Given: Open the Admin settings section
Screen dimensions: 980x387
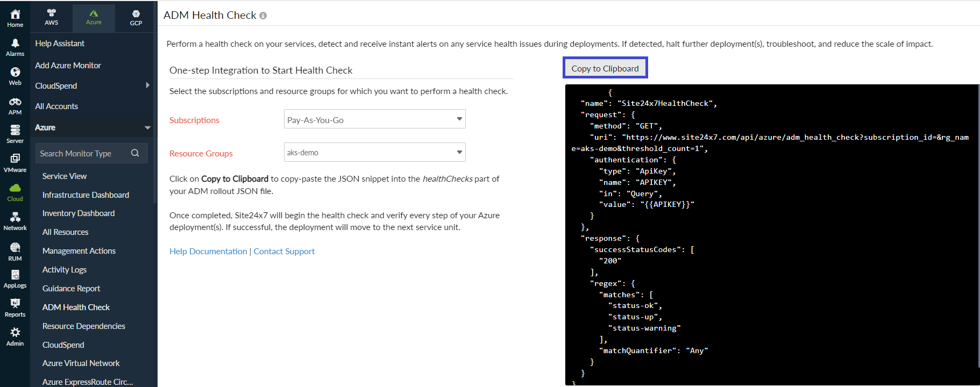Looking at the screenshot, I should tap(15, 337).
